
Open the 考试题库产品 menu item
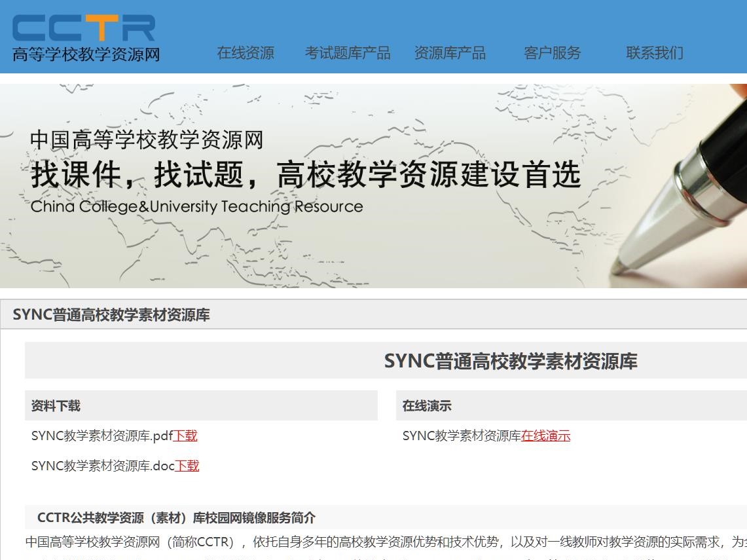[348, 53]
